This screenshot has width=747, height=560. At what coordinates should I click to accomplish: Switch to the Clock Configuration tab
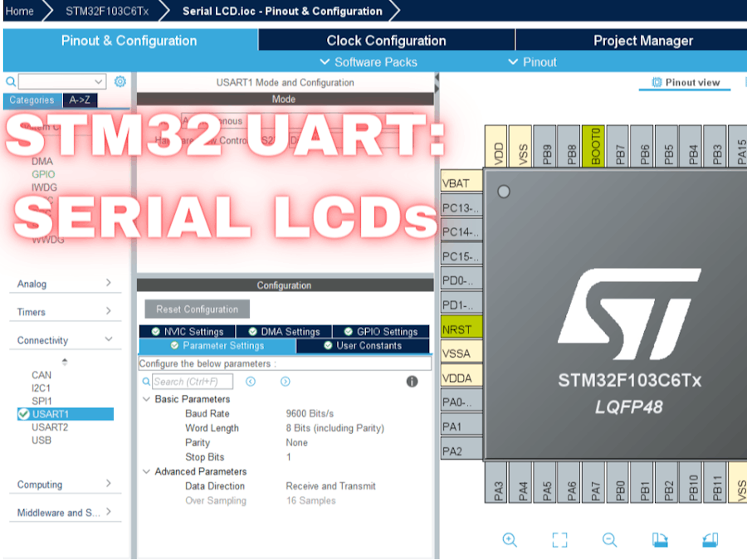pos(386,40)
